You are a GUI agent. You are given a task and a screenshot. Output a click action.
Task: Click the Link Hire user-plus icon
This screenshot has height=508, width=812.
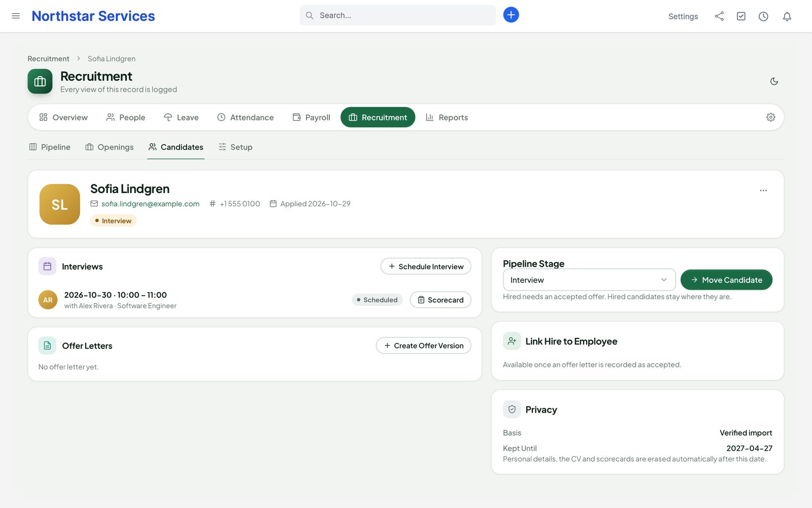(x=512, y=341)
